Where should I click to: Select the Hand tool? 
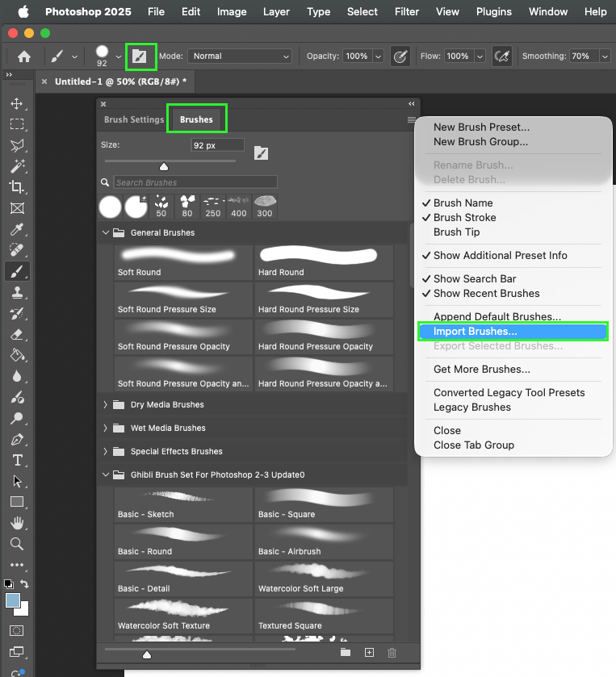(x=17, y=523)
